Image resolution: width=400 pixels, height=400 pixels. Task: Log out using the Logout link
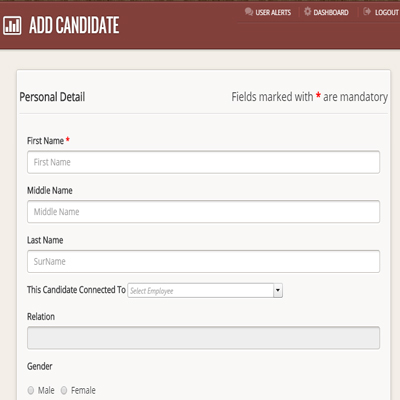(x=387, y=12)
